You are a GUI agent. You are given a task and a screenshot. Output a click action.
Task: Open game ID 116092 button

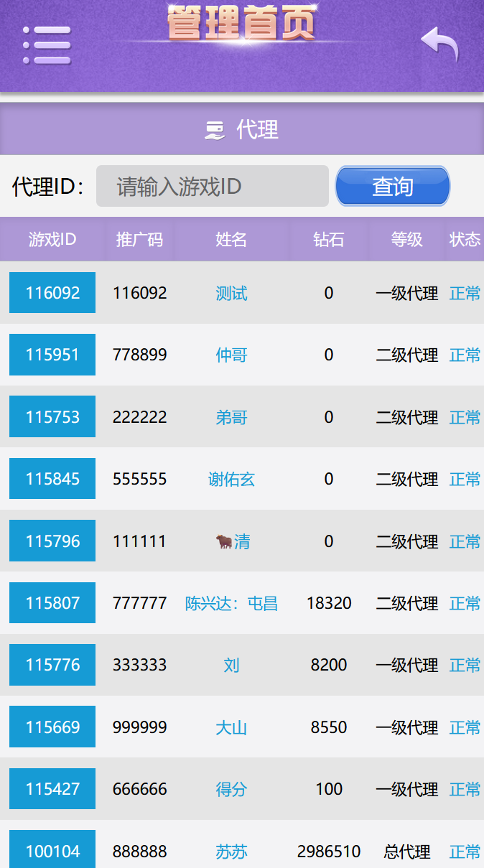pos(52,293)
